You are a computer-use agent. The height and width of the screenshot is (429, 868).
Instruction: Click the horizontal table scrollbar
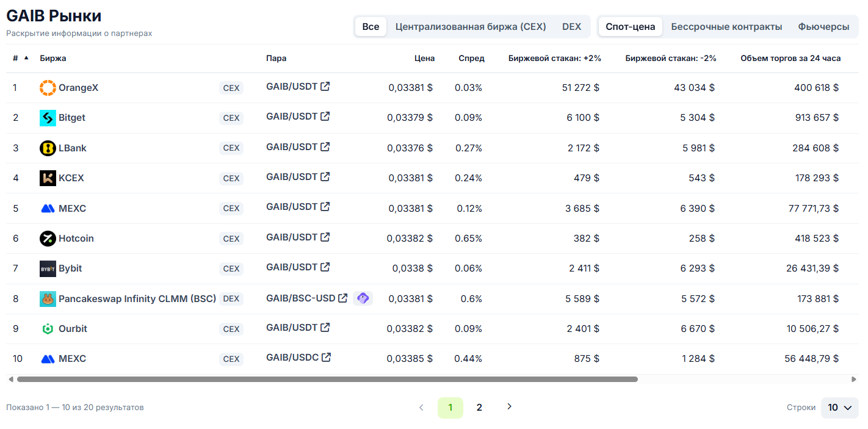click(x=327, y=379)
